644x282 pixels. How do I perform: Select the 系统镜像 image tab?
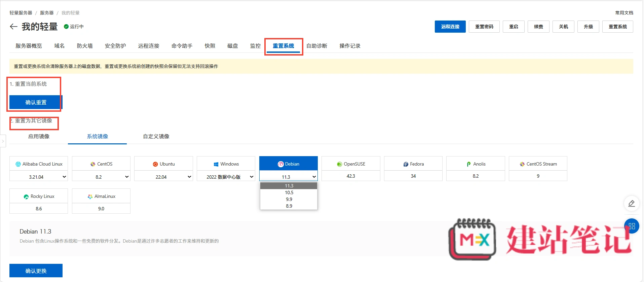(98, 136)
